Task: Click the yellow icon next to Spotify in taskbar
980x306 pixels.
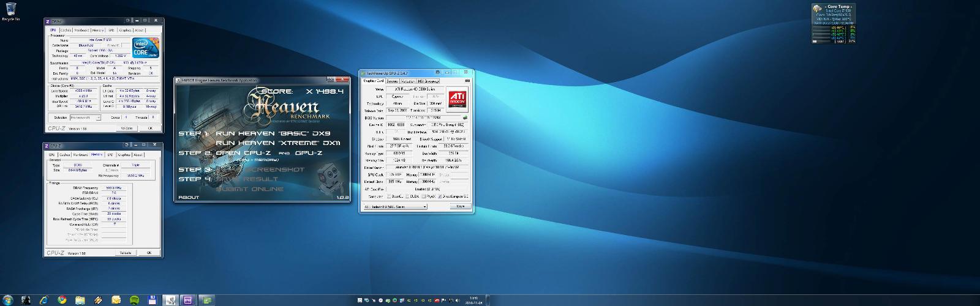Action: pyautogui.click(x=116, y=300)
